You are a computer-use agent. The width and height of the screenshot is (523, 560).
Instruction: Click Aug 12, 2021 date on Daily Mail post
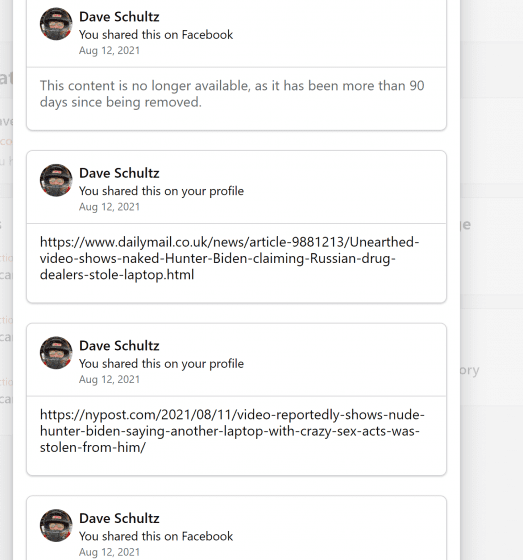coord(109,207)
